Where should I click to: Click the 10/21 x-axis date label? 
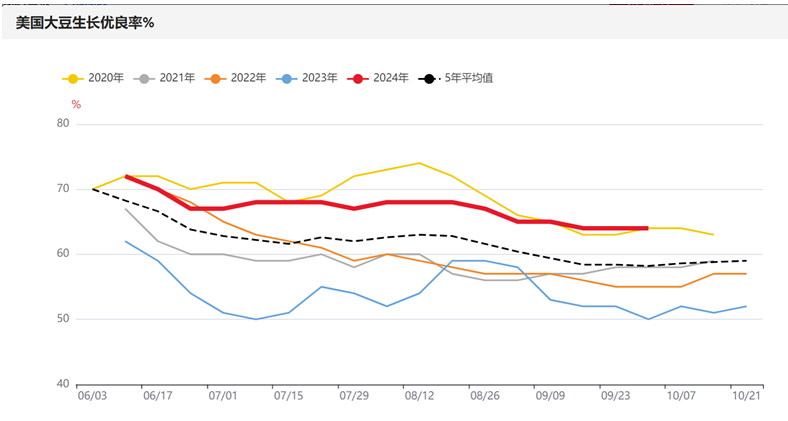click(x=746, y=396)
